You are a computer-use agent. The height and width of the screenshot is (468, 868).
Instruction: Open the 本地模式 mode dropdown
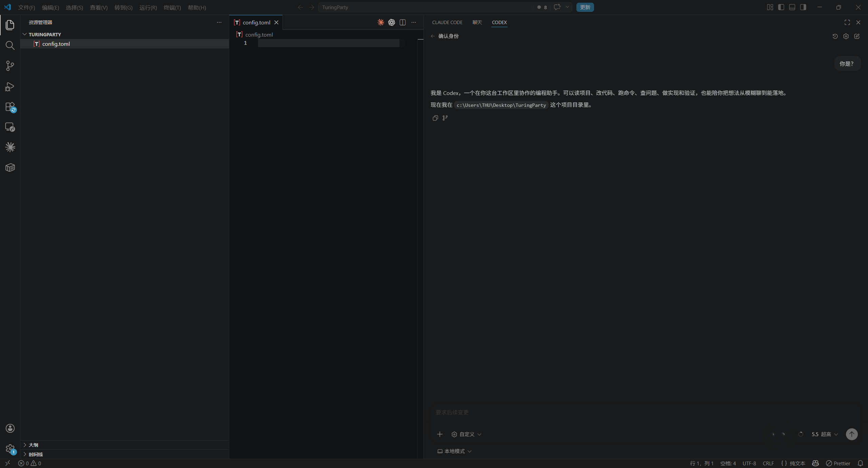[454, 451]
